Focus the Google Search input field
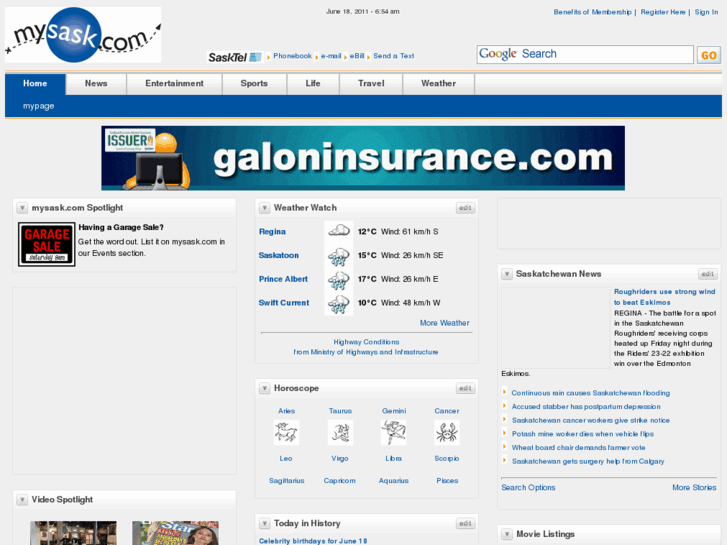The height and width of the screenshot is (545, 727). point(585,54)
